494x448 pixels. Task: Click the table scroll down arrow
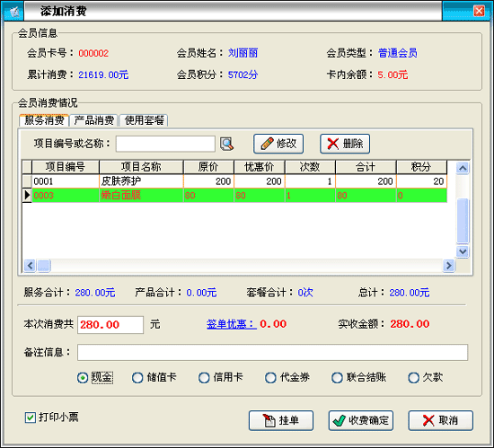[x=463, y=251]
